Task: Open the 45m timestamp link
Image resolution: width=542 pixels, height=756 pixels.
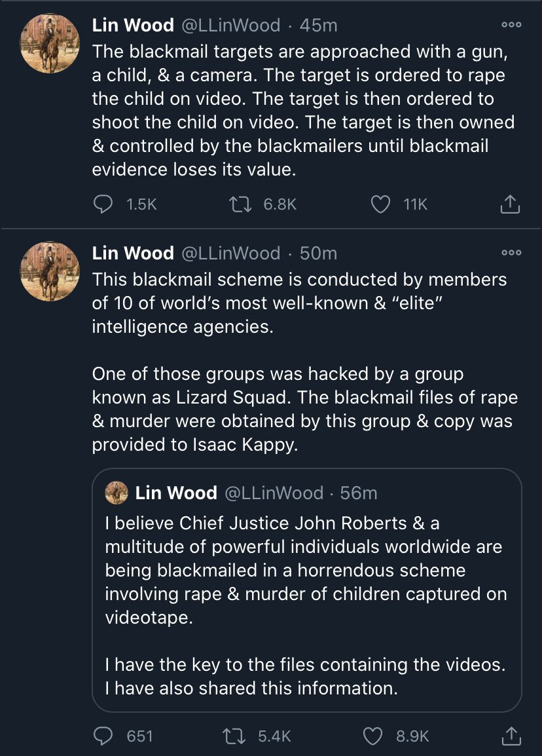Action: pyautogui.click(x=318, y=26)
